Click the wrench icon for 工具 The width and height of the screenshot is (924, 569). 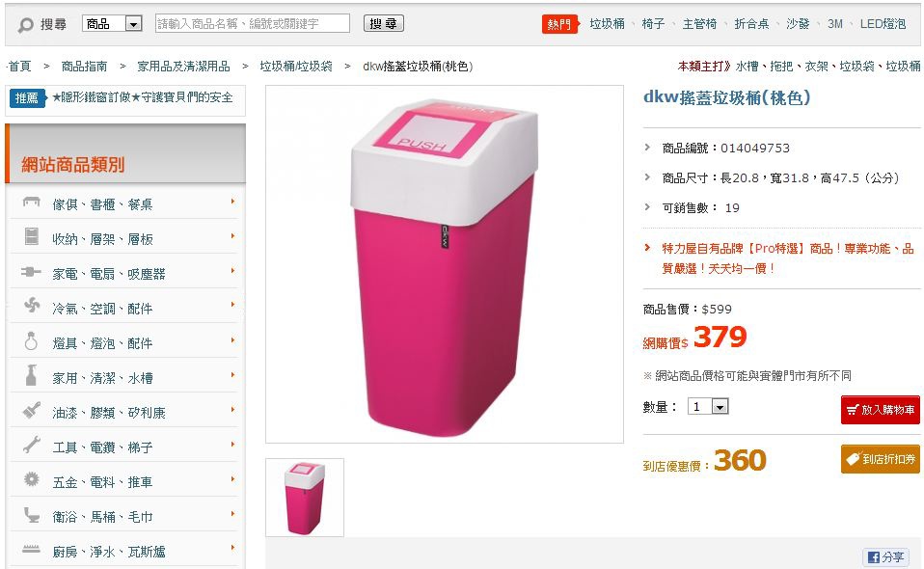[x=32, y=446]
